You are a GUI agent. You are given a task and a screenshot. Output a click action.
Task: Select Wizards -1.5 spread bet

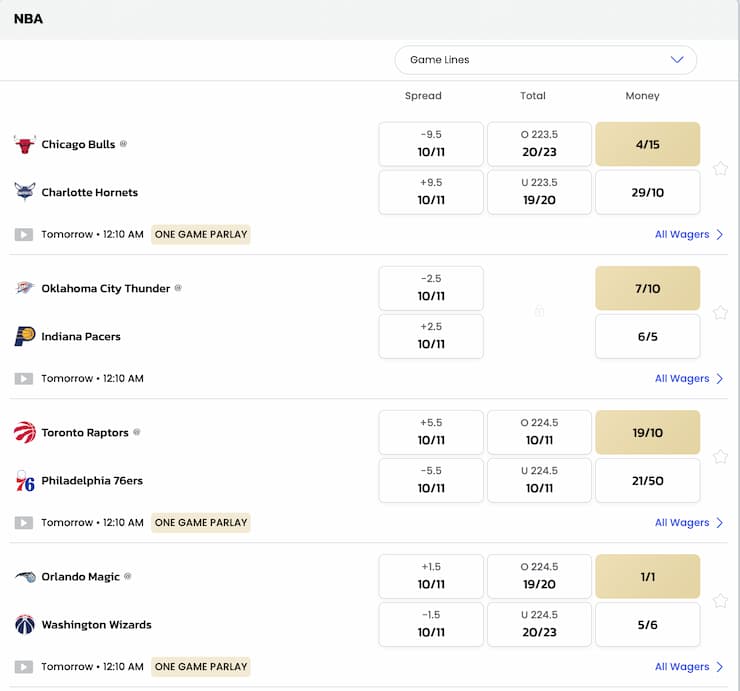tap(431, 624)
